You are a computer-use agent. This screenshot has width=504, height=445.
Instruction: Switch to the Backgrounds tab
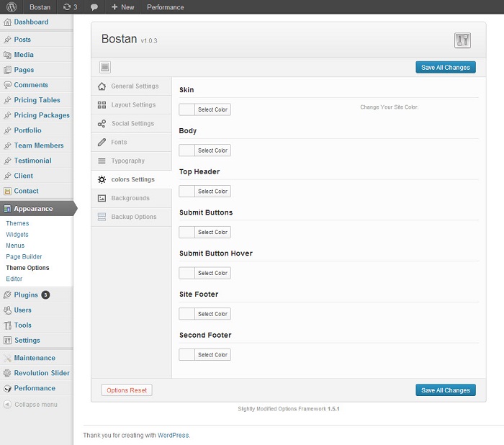131,198
